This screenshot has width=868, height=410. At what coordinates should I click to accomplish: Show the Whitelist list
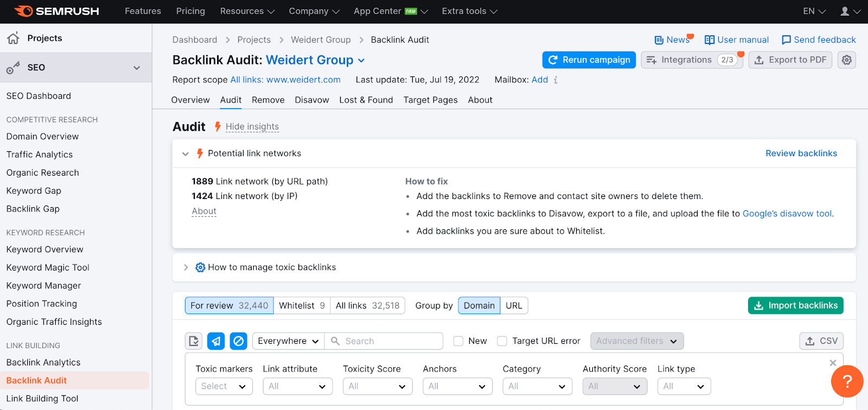tap(302, 305)
